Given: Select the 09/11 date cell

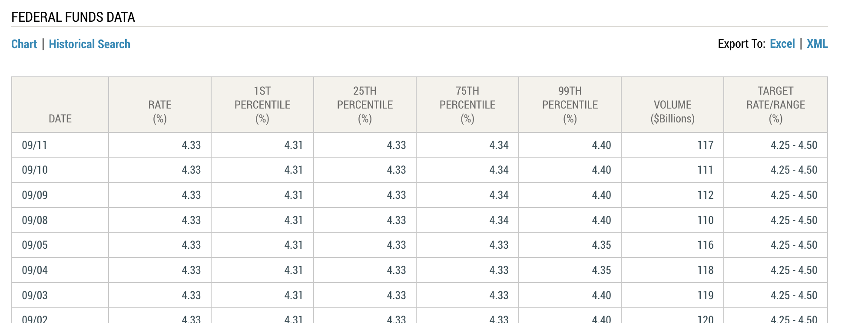Looking at the screenshot, I should [x=60, y=145].
